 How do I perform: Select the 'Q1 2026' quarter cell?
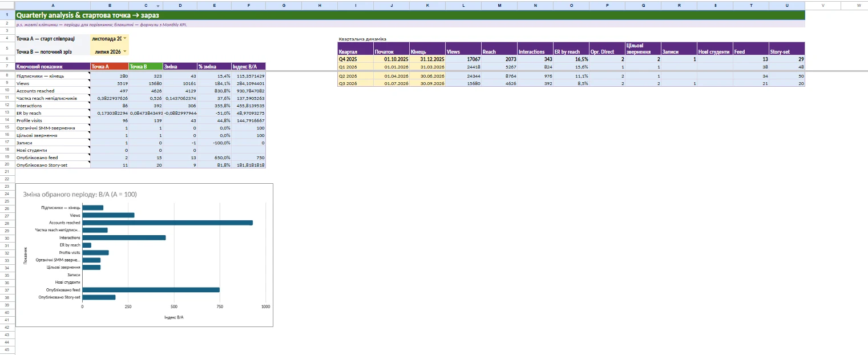356,67
